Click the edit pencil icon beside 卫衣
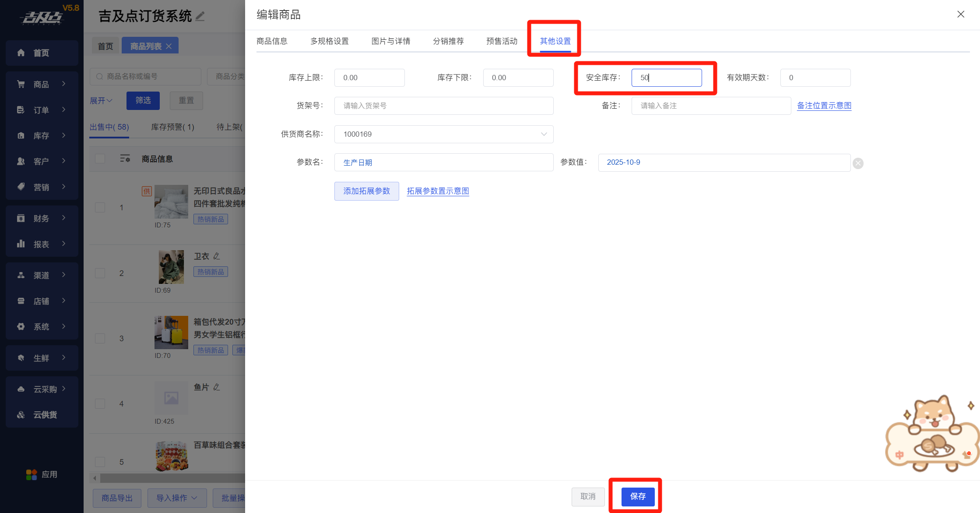The height and width of the screenshot is (513, 980). click(217, 256)
